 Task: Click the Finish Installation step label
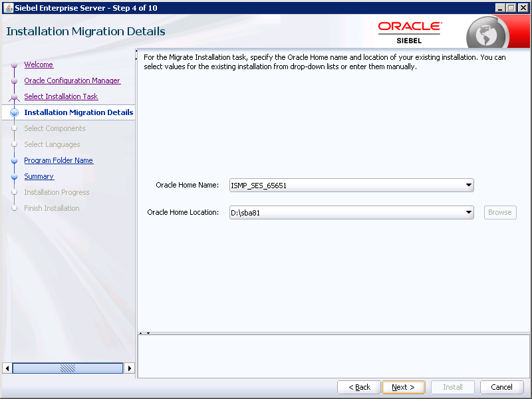click(x=52, y=208)
